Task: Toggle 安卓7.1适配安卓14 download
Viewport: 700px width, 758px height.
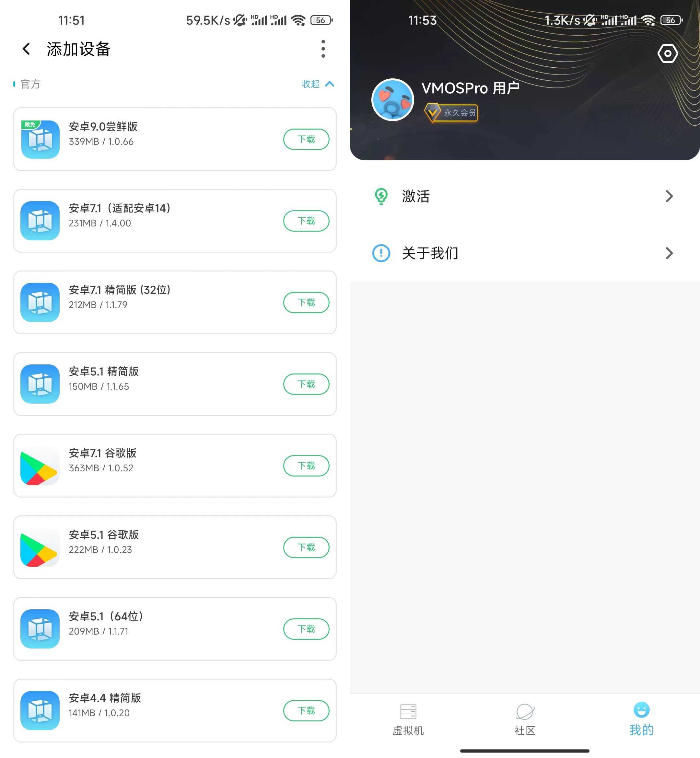Action: click(x=305, y=221)
